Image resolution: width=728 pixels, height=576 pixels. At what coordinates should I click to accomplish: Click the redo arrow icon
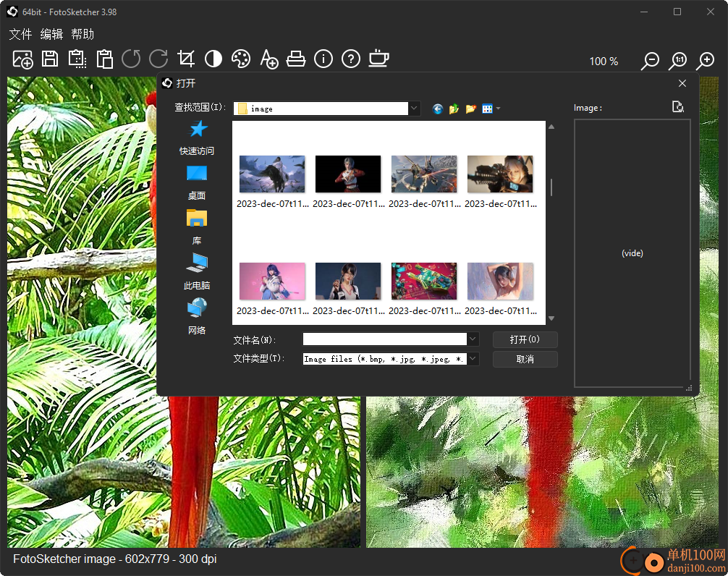click(x=158, y=59)
